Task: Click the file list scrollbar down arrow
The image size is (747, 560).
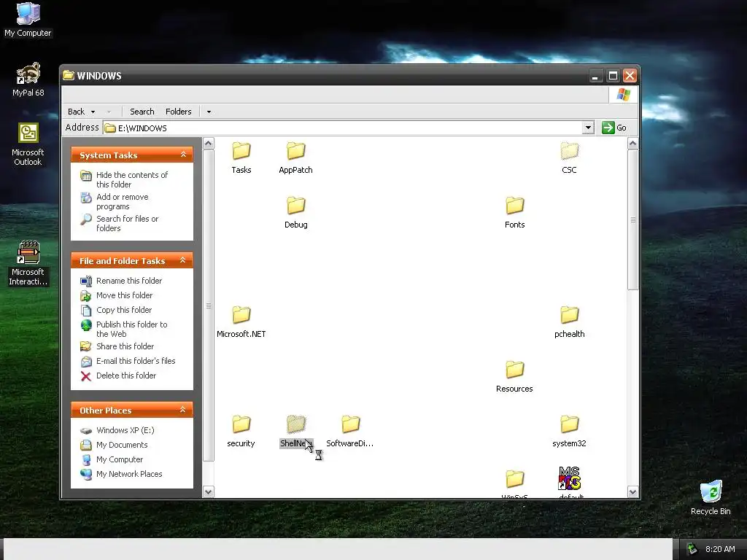Action: pyautogui.click(x=632, y=492)
